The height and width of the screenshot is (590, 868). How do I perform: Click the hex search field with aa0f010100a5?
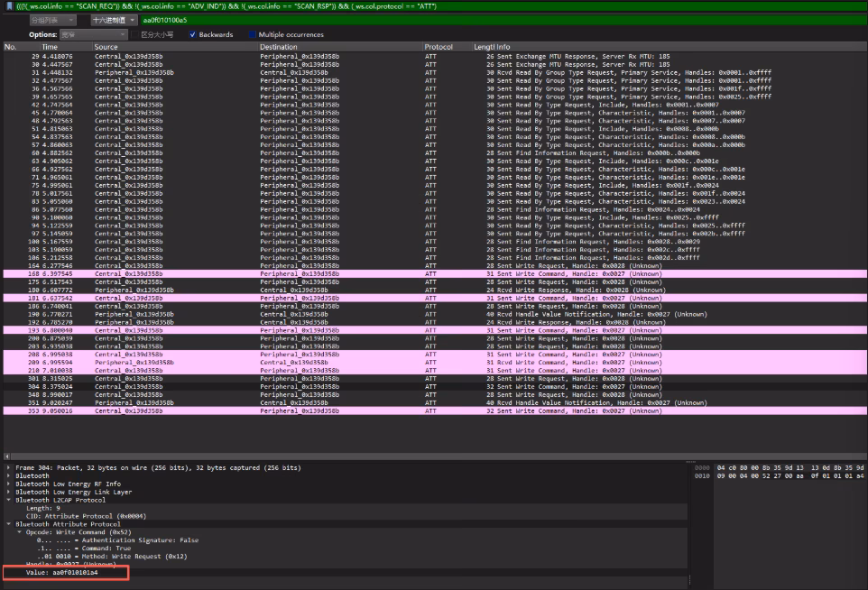click(503, 20)
